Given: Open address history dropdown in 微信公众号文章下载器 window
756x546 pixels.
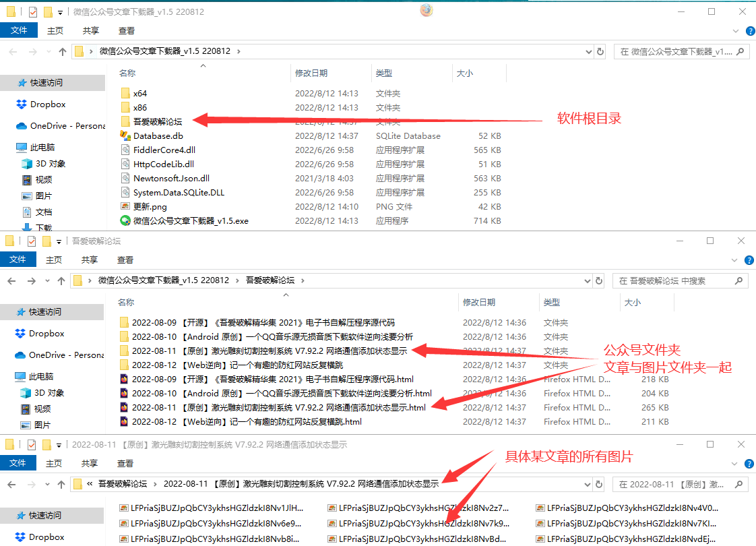Looking at the screenshot, I should point(589,52).
